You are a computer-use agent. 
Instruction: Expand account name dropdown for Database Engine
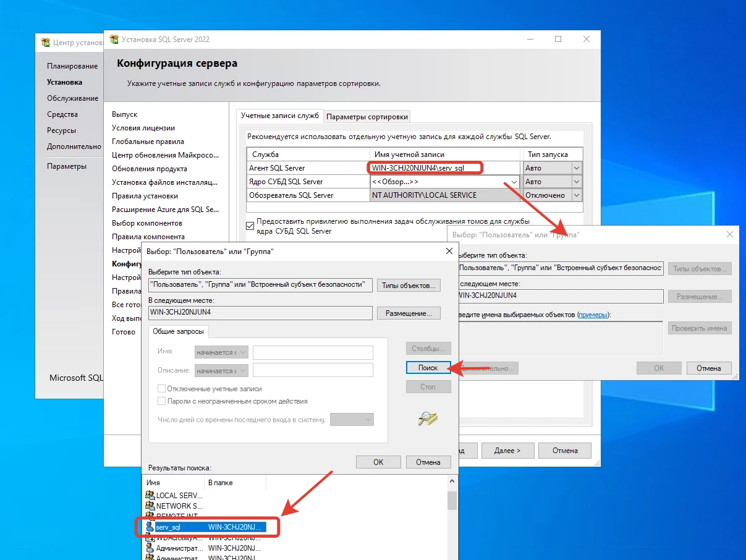pos(513,182)
